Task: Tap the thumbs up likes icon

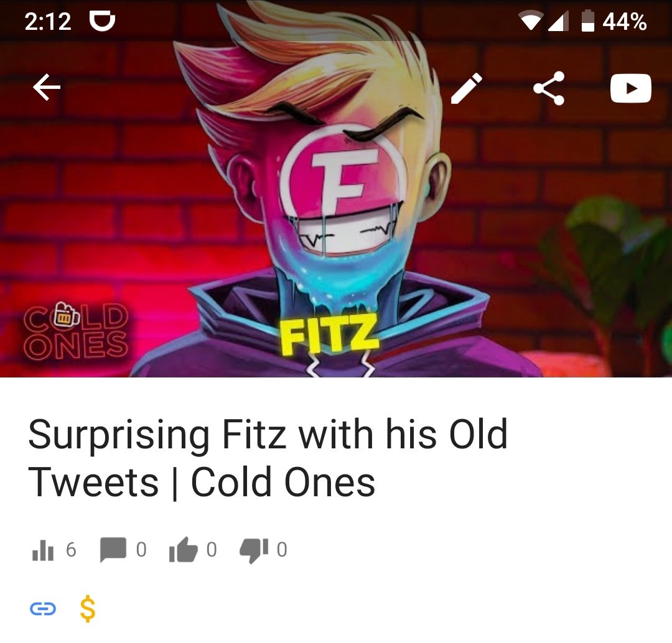Action: 184,549
